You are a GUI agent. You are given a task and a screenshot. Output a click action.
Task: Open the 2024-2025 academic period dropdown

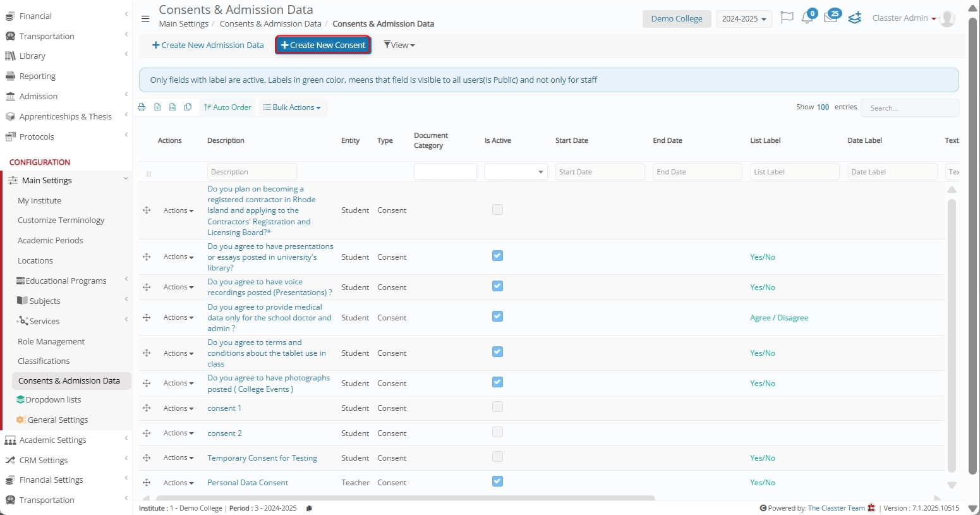[x=744, y=19]
